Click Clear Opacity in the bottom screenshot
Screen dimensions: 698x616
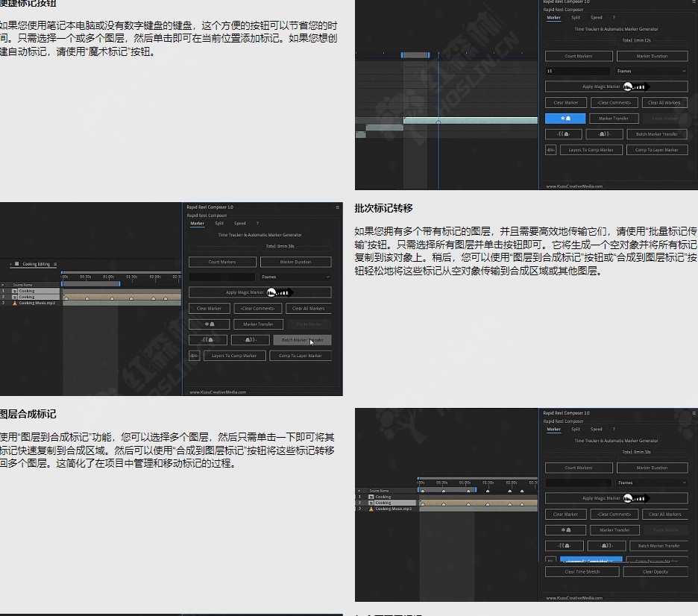click(655, 572)
